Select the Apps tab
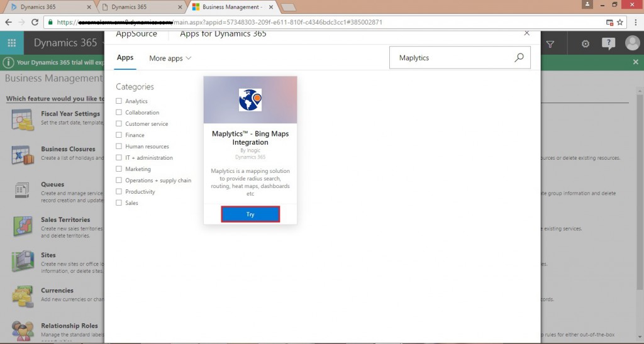Viewport: 644px width, 344px height. pyautogui.click(x=125, y=58)
